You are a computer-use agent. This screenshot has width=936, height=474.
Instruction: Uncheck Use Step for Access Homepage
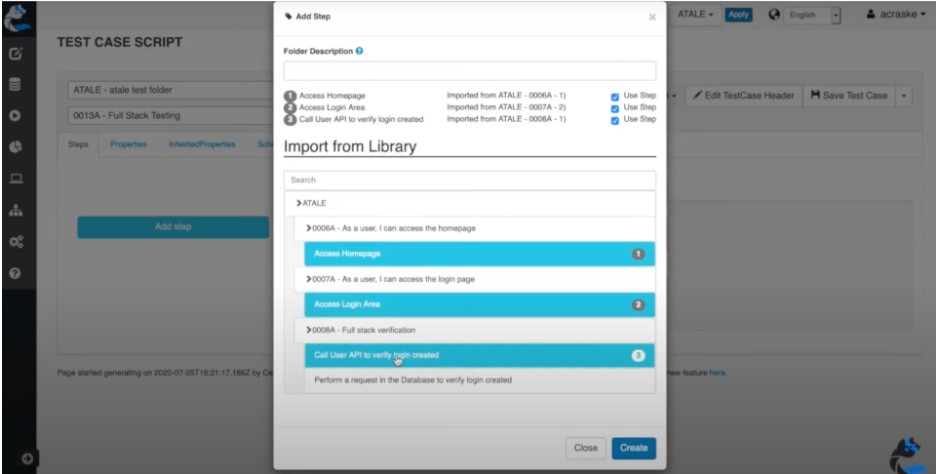(615, 96)
